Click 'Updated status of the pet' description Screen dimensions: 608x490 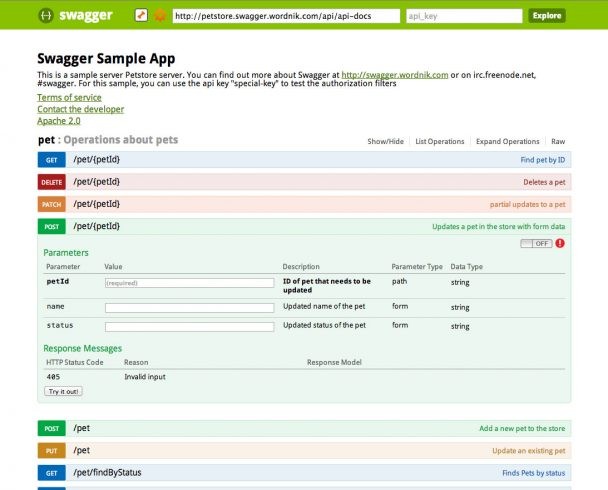[325, 325]
